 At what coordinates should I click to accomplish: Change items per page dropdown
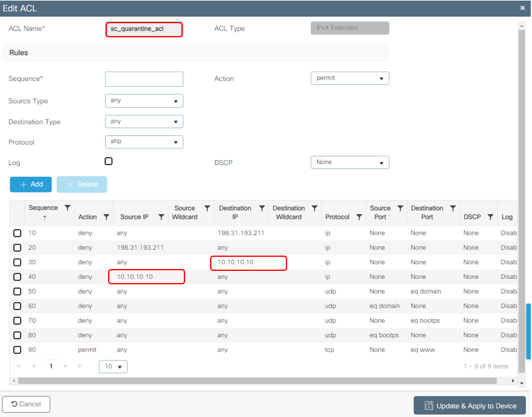(x=114, y=367)
